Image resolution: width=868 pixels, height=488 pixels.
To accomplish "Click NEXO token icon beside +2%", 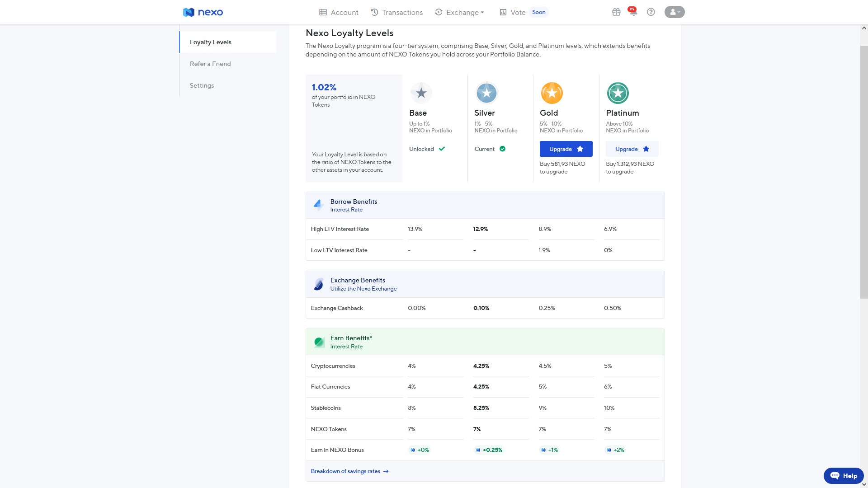I will point(609,450).
